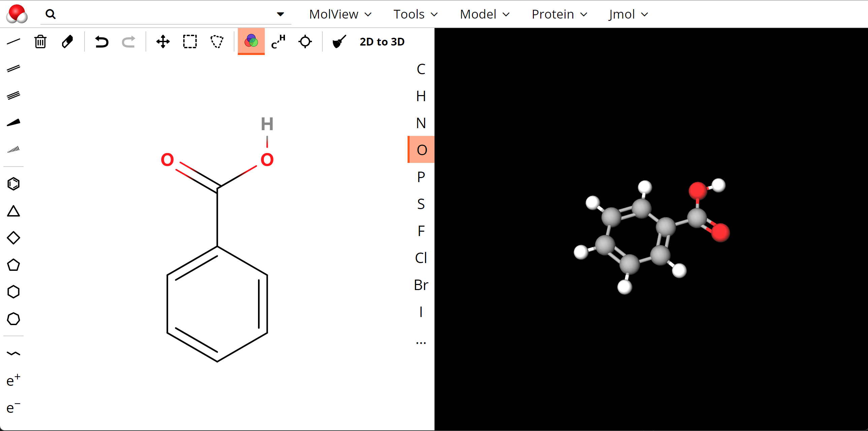The width and height of the screenshot is (868, 431).
Task: Select the drag/move tool
Action: [x=163, y=42]
